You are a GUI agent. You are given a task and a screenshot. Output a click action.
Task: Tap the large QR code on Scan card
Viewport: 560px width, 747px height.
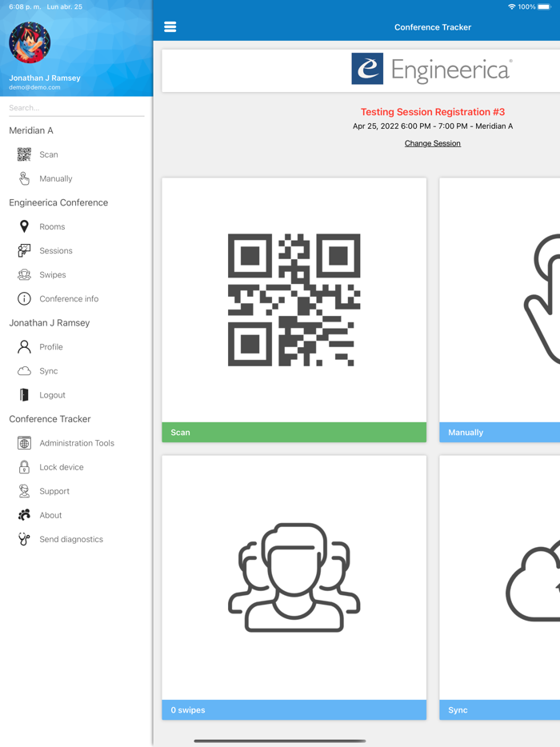(294, 300)
